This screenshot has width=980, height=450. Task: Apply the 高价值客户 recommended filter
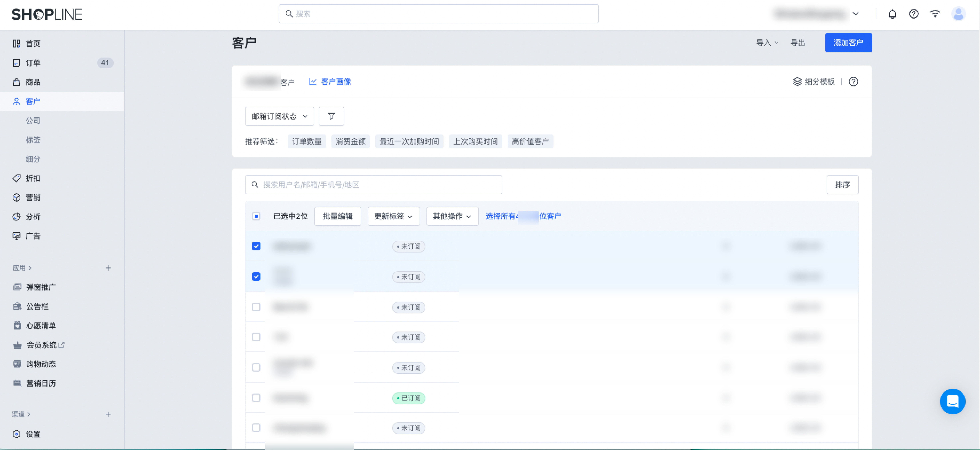tap(530, 141)
